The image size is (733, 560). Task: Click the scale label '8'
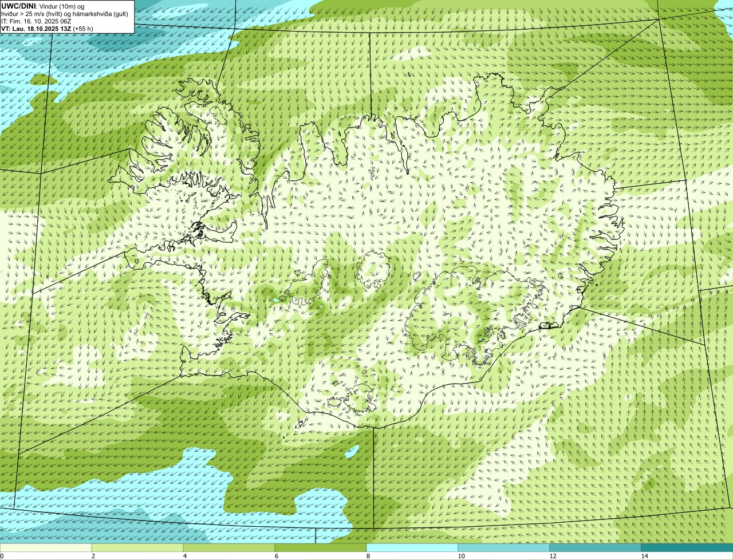click(368, 556)
